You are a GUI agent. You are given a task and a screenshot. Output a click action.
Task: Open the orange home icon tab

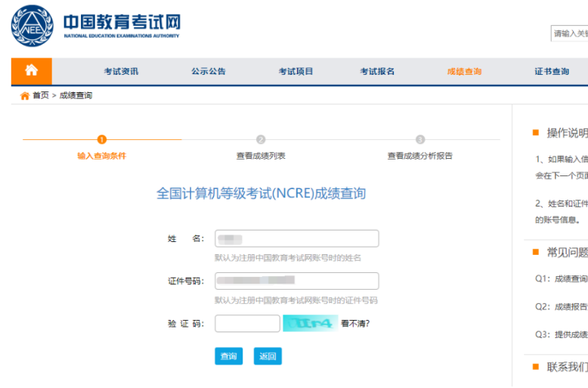[x=32, y=71]
